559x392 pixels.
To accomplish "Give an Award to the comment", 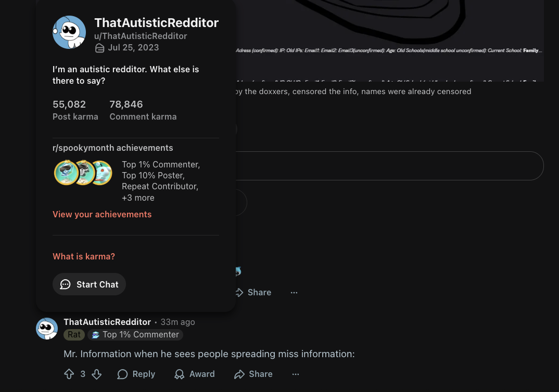I will click(x=195, y=374).
